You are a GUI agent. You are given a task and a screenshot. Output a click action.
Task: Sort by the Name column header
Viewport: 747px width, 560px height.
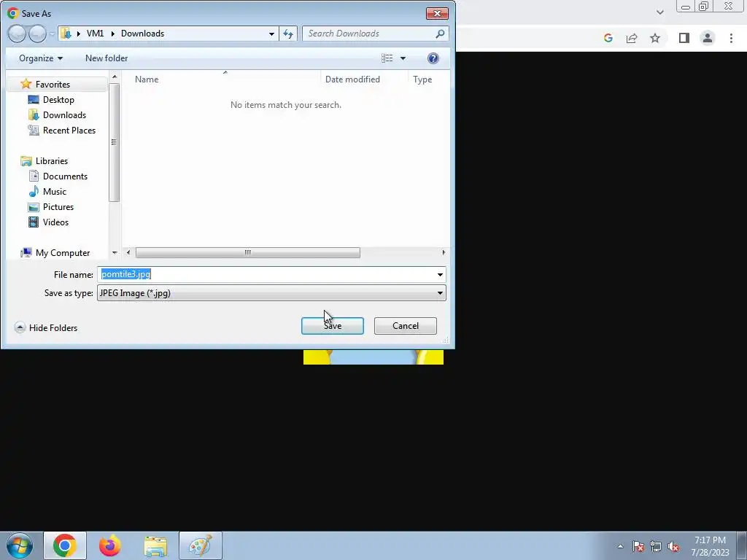[x=146, y=79]
